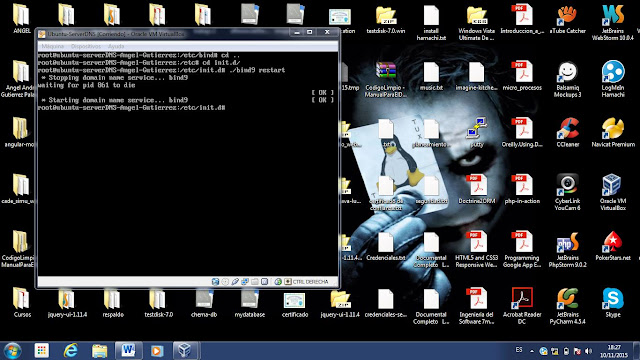
Task: Click the mouse integration icon in VM status bar
Action: 278,282
